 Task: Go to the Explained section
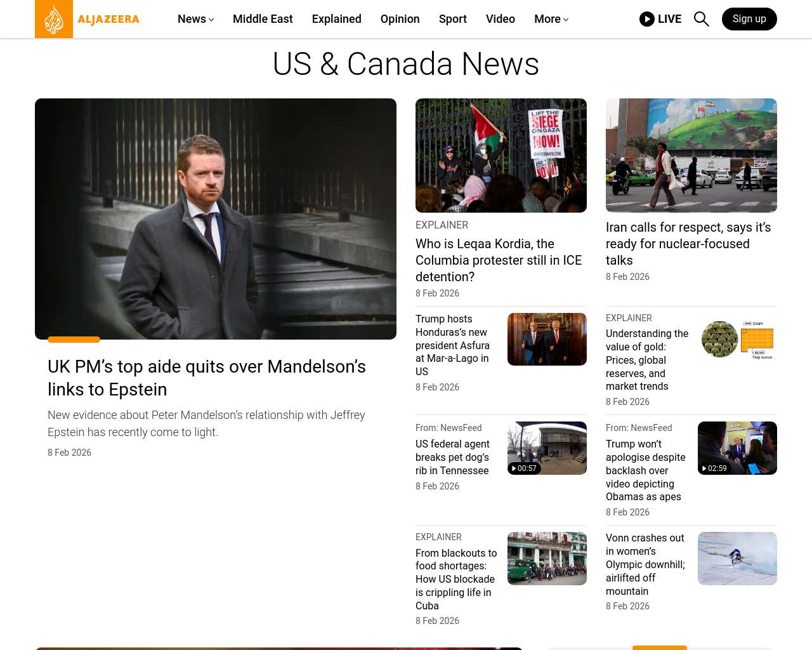pos(336,19)
